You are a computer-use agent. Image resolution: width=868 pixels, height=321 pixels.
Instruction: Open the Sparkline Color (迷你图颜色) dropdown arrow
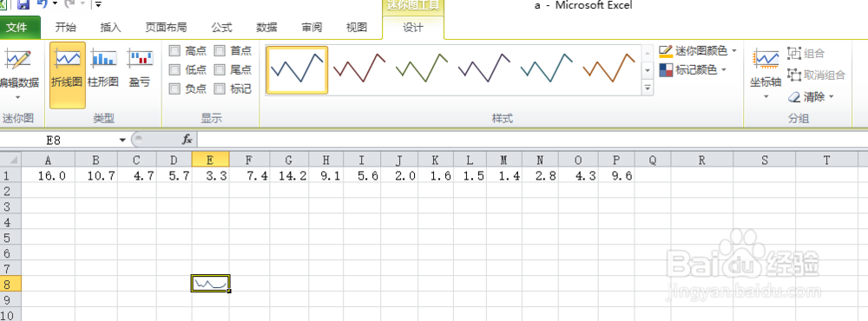(734, 51)
